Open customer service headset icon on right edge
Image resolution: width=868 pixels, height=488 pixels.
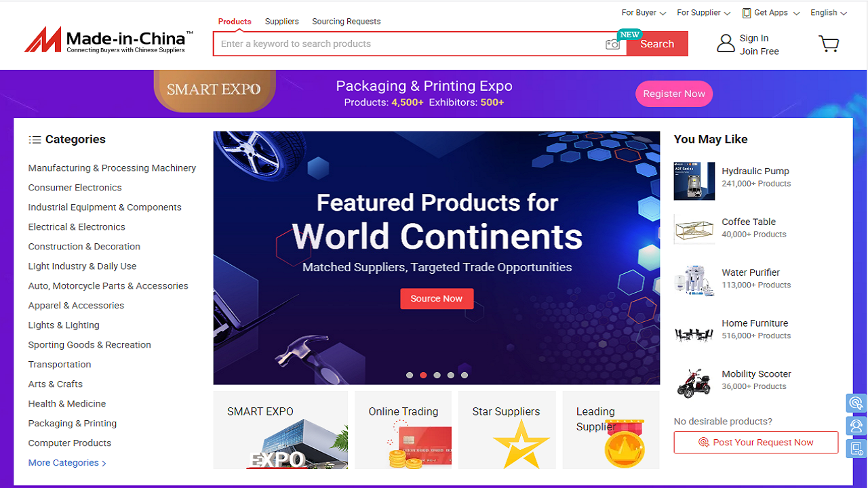click(x=856, y=426)
